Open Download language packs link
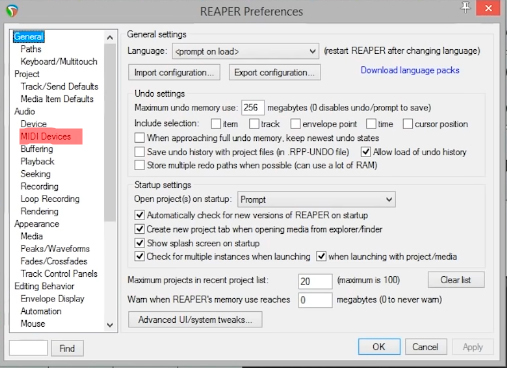 pyautogui.click(x=410, y=70)
